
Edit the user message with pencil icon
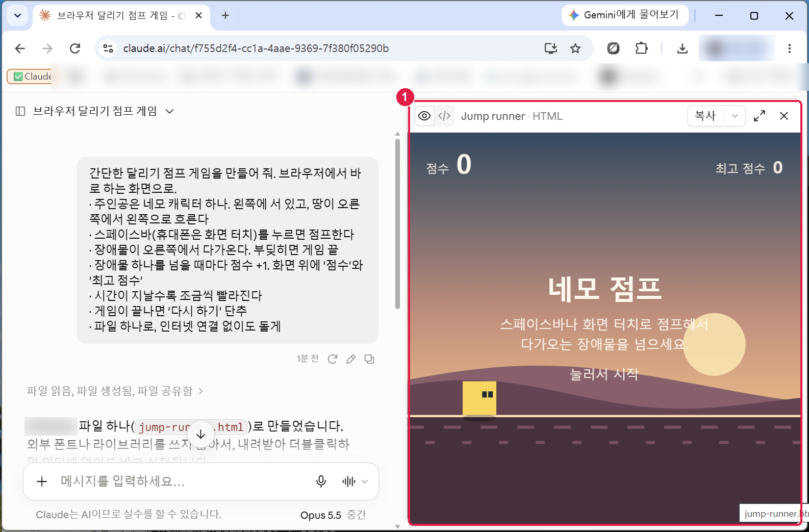click(x=351, y=359)
